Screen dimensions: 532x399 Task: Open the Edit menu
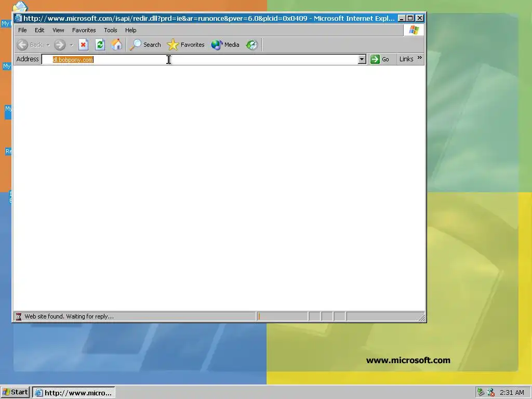[x=39, y=30]
